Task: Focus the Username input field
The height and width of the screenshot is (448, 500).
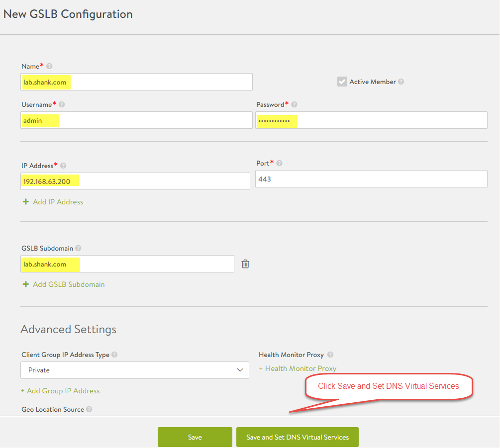Action: [x=136, y=120]
